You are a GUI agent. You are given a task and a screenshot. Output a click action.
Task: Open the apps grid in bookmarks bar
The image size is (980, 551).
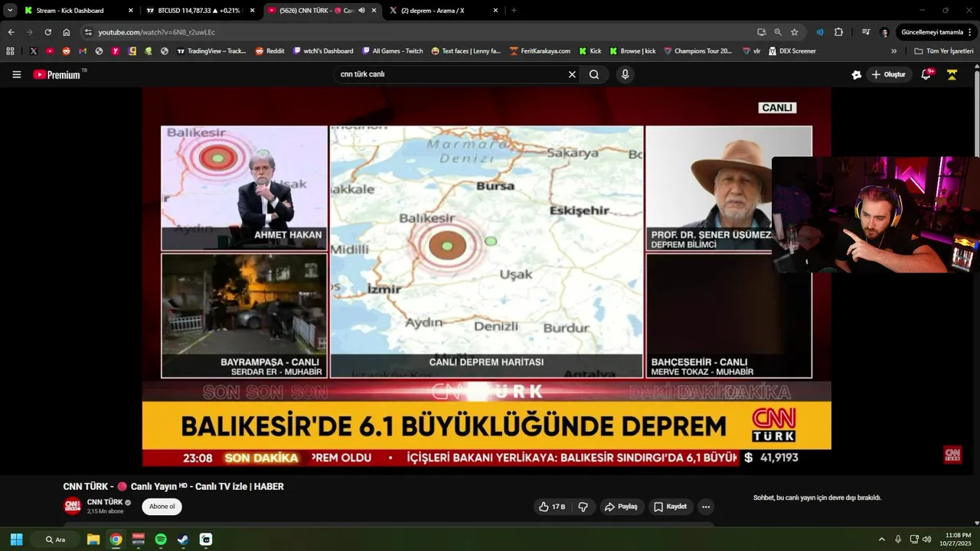10,51
